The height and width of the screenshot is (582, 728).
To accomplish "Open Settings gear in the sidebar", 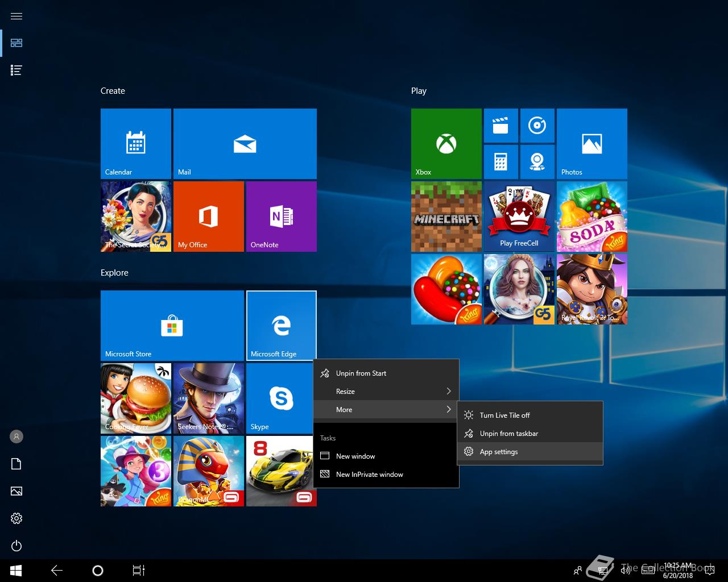I will [16, 518].
